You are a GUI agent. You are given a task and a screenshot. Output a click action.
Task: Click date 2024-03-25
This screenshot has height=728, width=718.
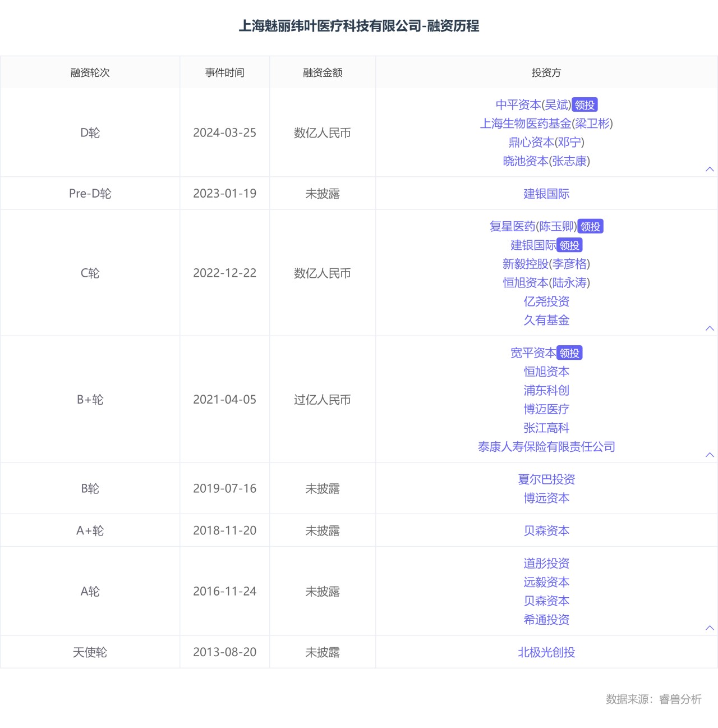click(x=224, y=133)
